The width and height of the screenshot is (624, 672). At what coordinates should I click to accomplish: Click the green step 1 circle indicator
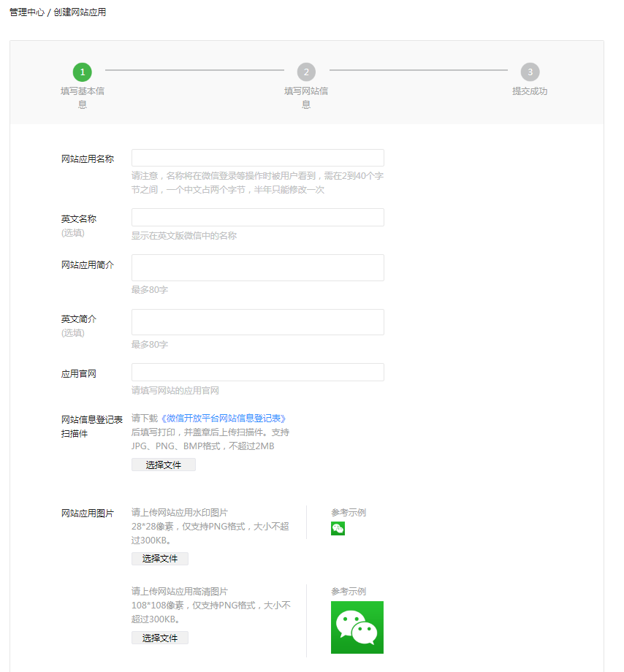82,72
